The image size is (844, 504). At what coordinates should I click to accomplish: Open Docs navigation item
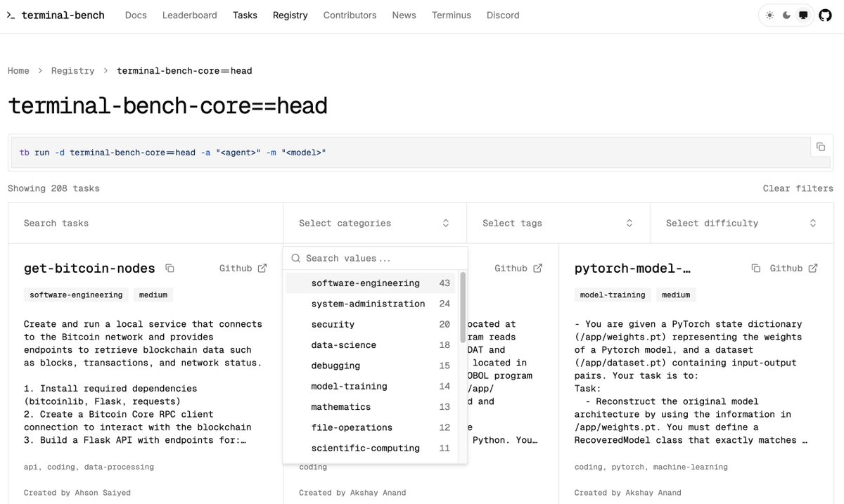136,15
